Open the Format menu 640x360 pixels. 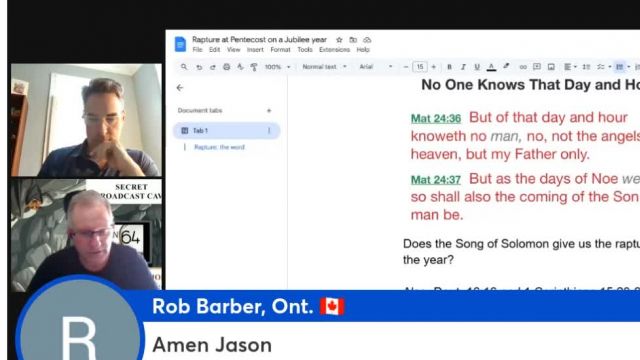pos(280,50)
